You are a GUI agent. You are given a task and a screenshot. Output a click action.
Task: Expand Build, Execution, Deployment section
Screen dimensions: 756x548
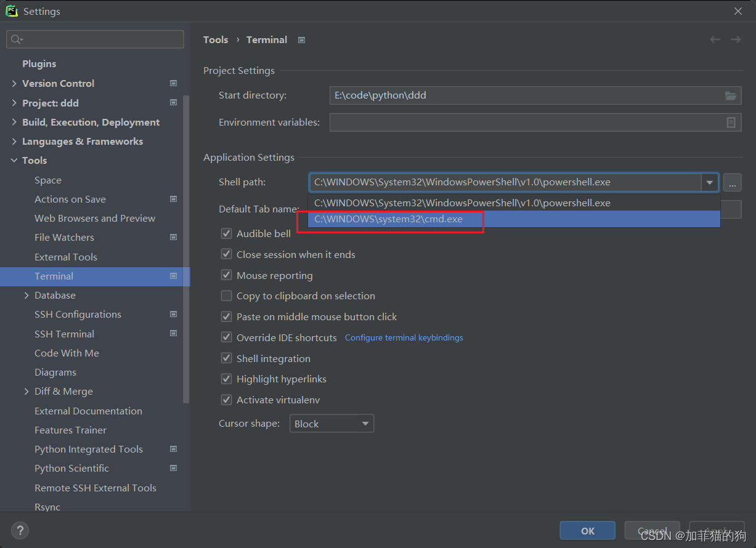coord(14,122)
